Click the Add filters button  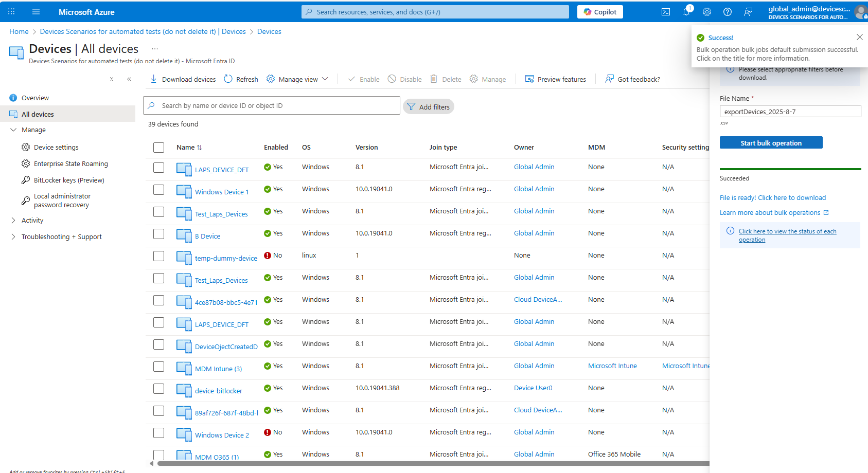[428, 106]
